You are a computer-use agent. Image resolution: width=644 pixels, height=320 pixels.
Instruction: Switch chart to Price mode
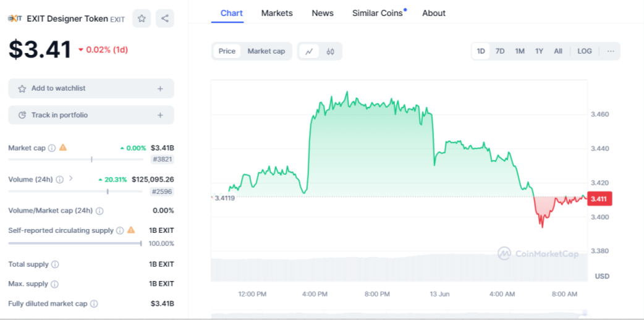click(227, 51)
